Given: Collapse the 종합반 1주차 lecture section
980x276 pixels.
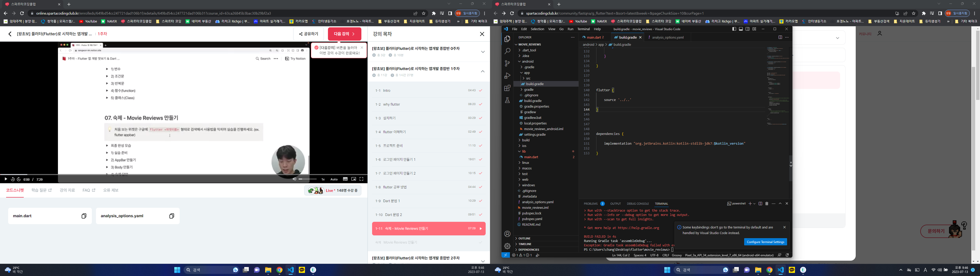Looking at the screenshot, I should (x=483, y=72).
